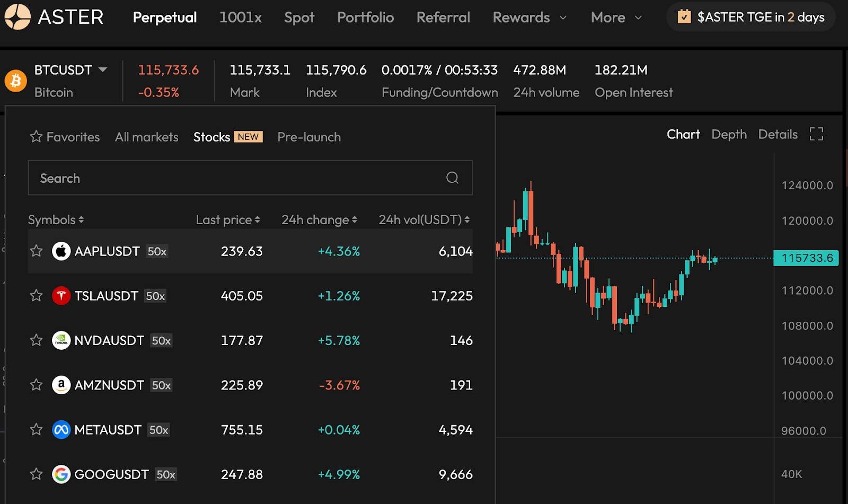The height and width of the screenshot is (504, 848).
Task: Click the Bitcoin coin icon
Action: pyautogui.click(x=16, y=81)
